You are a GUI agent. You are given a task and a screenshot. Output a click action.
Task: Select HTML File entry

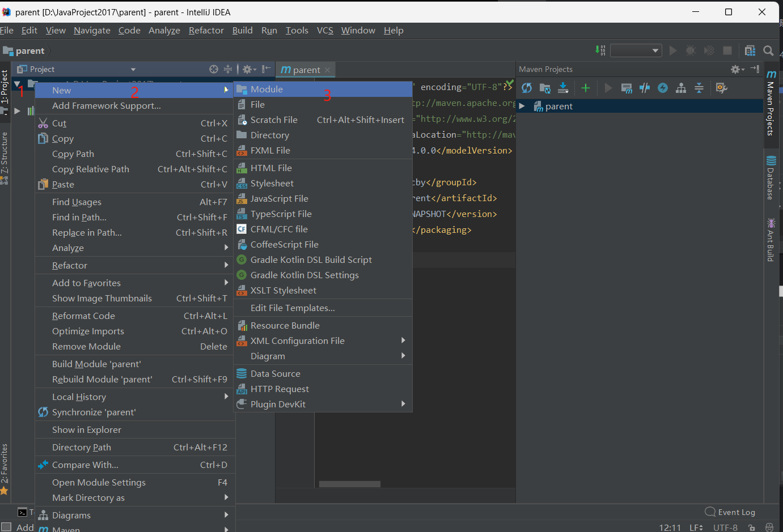coord(323,168)
